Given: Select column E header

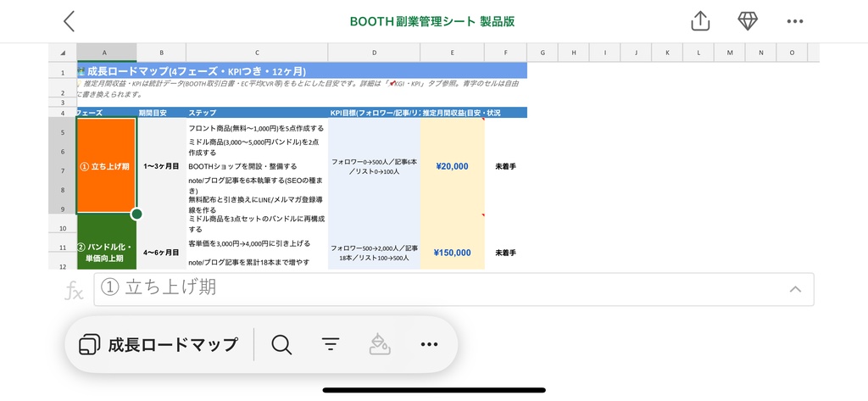Looking at the screenshot, I should (453, 53).
